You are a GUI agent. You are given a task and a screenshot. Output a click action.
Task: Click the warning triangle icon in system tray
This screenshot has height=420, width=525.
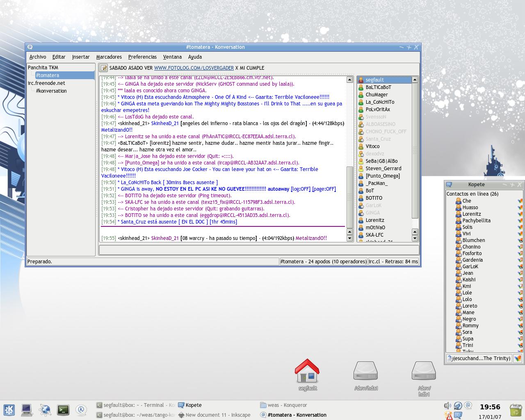(x=448, y=415)
